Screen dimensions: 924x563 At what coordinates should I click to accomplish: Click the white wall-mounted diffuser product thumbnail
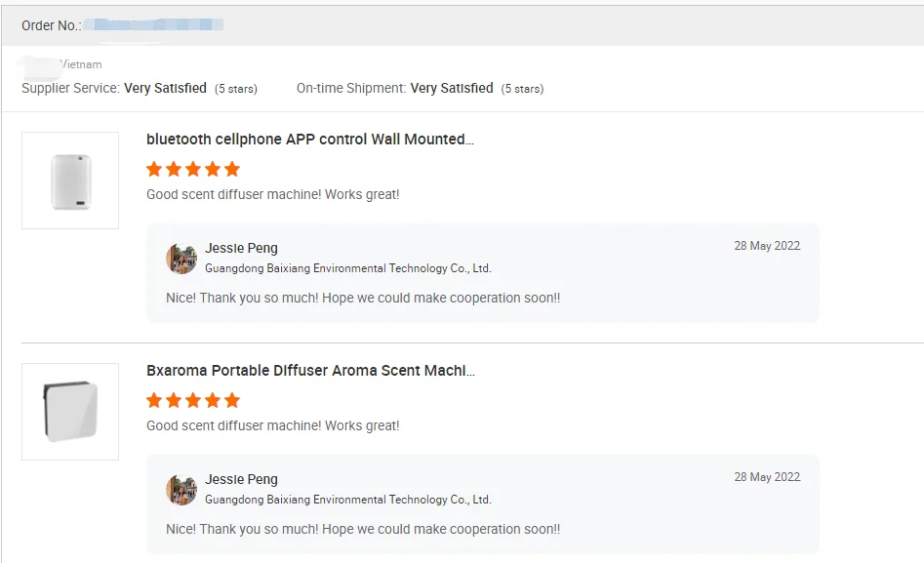pos(70,181)
